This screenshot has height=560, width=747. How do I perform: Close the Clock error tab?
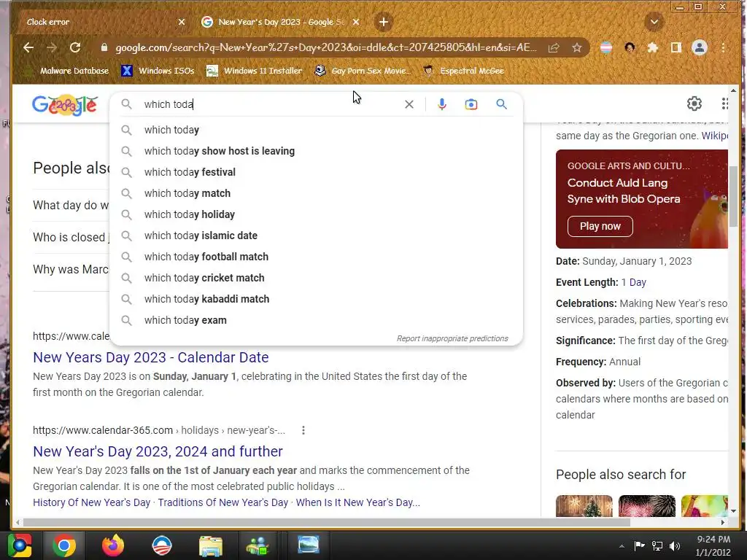click(182, 22)
